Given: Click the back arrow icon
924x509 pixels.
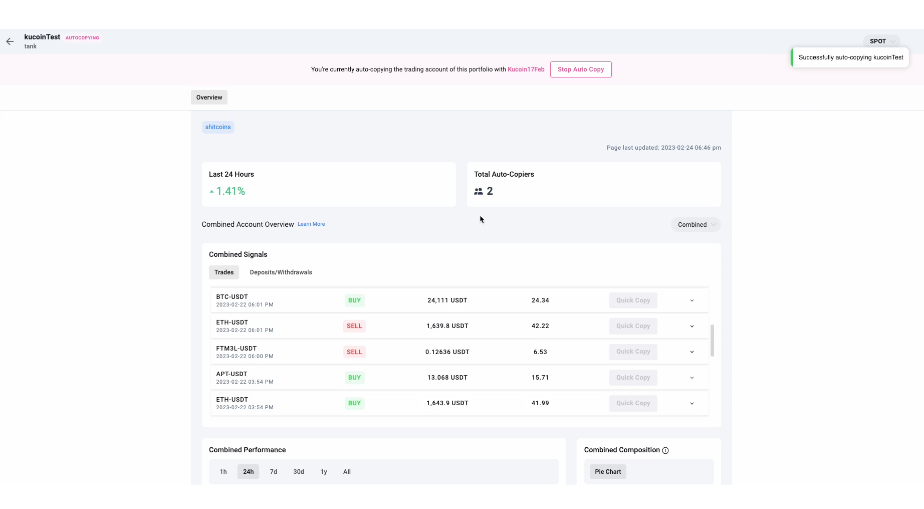Looking at the screenshot, I should (x=10, y=41).
